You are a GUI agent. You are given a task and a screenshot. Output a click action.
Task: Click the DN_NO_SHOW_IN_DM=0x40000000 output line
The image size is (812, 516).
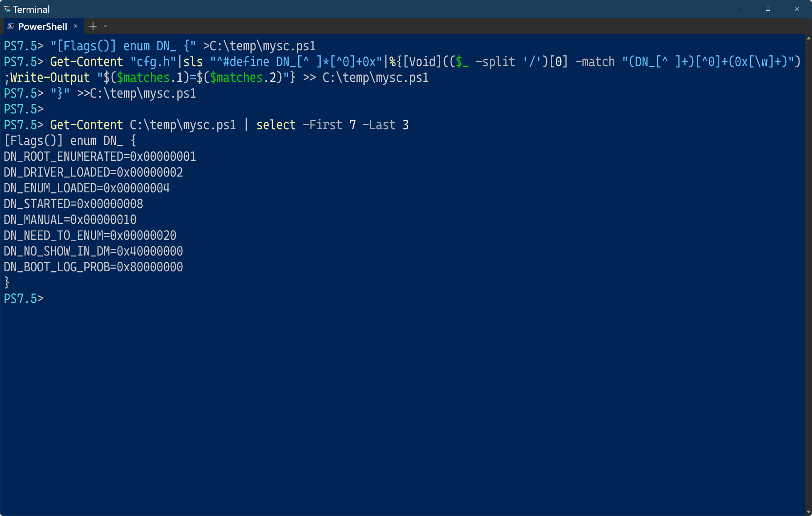93,251
